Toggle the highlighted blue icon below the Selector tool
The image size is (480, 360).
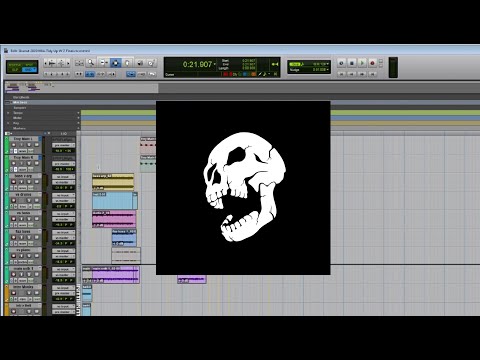(131, 74)
